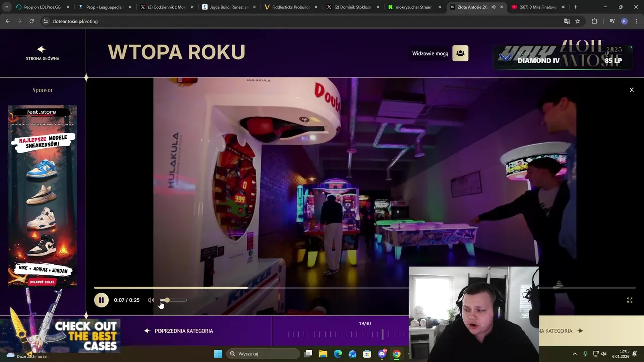
Task: Switch to Jayce Build, Runes tab
Action: (x=228, y=7)
